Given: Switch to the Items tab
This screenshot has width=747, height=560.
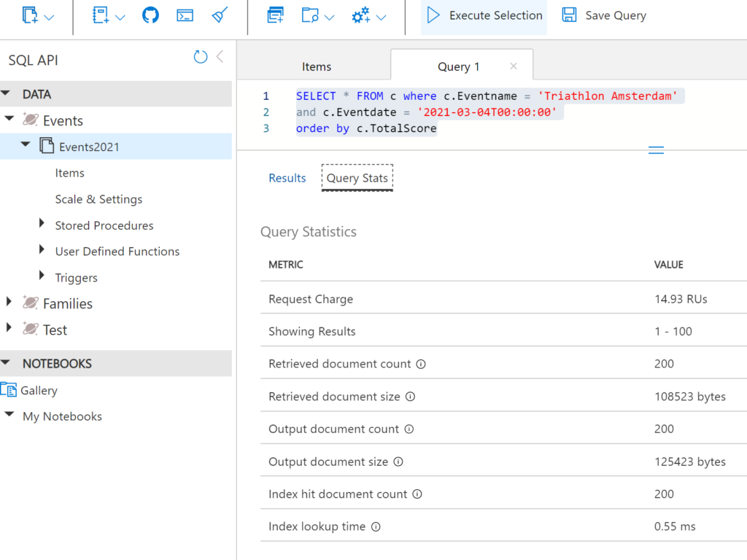Looking at the screenshot, I should 316,66.
